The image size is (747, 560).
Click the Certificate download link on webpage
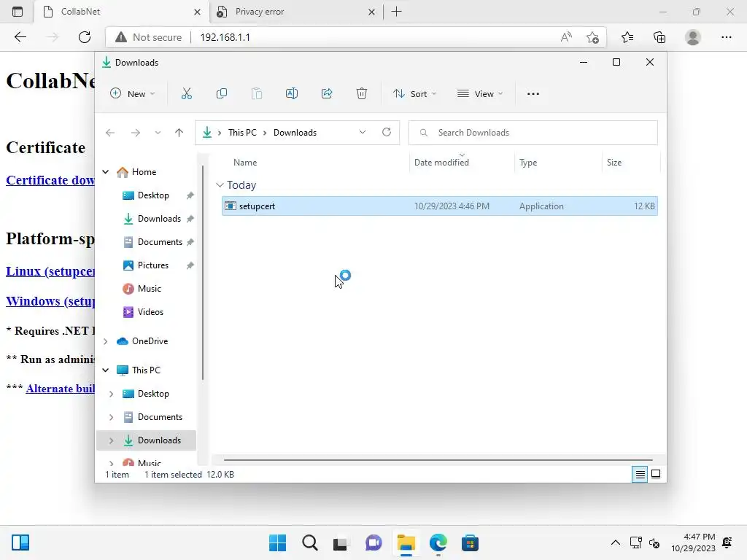tap(50, 180)
